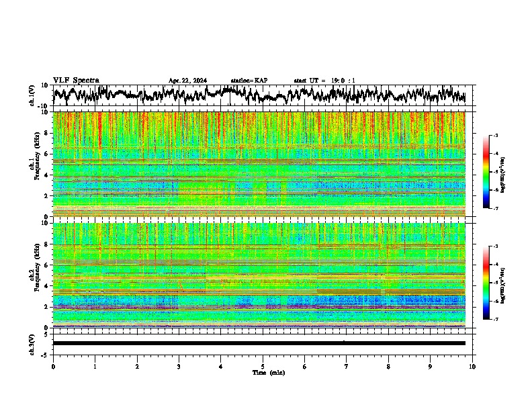Click time axis tick label "9"
Image resolution: width=532 pixels, height=411 pixels.
430,367
